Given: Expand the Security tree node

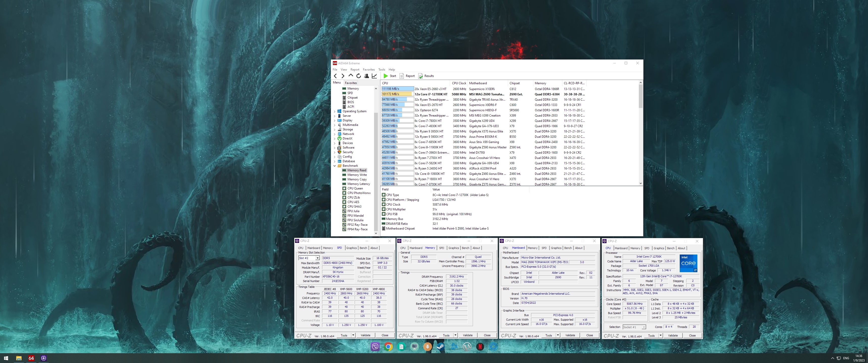Looking at the screenshot, I should (335, 152).
